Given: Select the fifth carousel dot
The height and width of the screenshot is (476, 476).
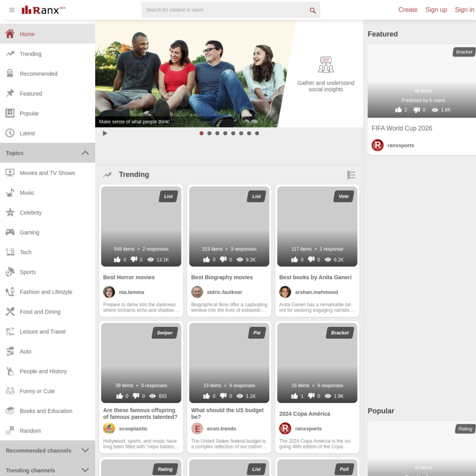Looking at the screenshot, I should [x=233, y=133].
